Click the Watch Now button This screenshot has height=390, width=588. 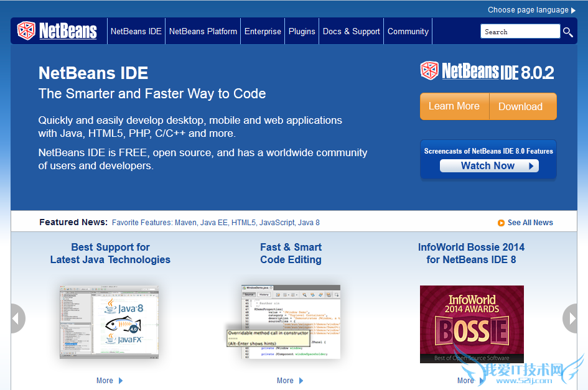[x=489, y=165]
